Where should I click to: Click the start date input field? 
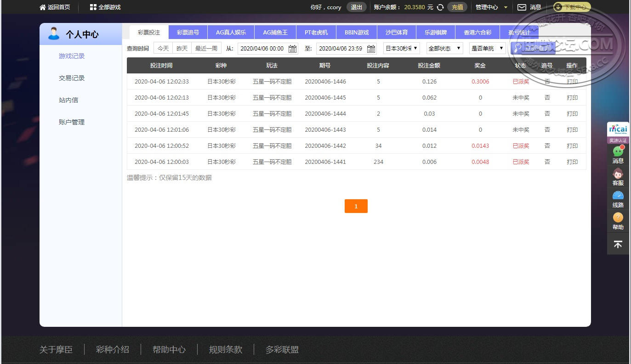pos(262,49)
